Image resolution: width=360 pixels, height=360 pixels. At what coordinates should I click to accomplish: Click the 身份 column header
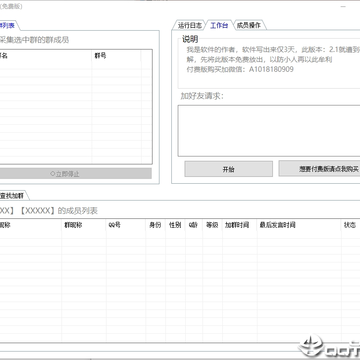(155, 225)
